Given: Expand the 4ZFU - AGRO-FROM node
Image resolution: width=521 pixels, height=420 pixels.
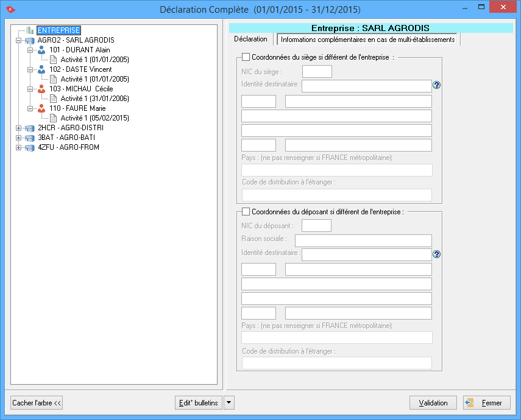Looking at the screenshot, I should point(19,147).
